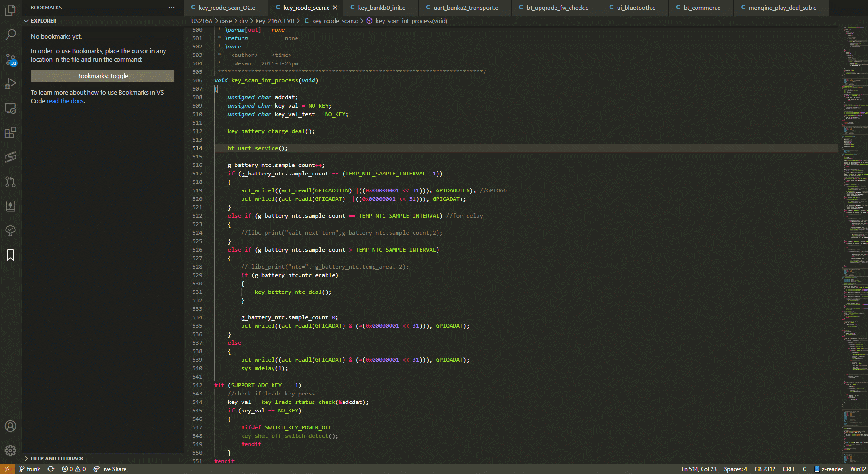Screen dimensions: 868x474
Task: Click the z-reader status bar item
Action: click(x=829, y=469)
